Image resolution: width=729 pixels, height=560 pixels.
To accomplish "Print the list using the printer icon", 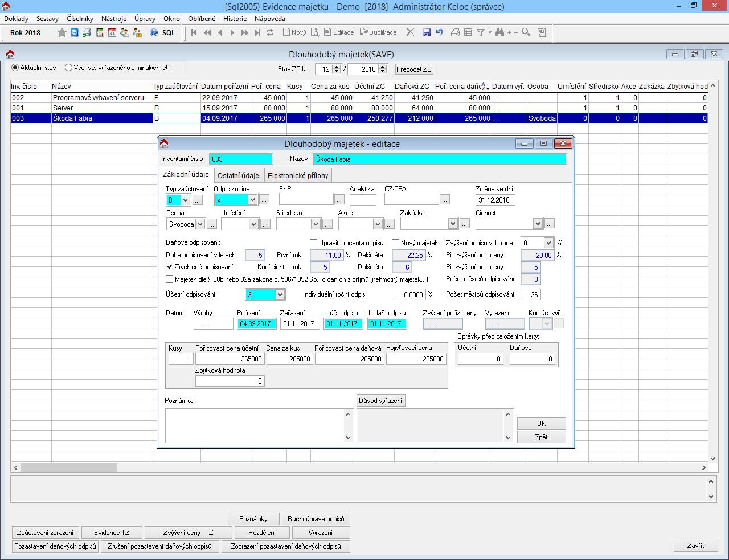I will [456, 32].
